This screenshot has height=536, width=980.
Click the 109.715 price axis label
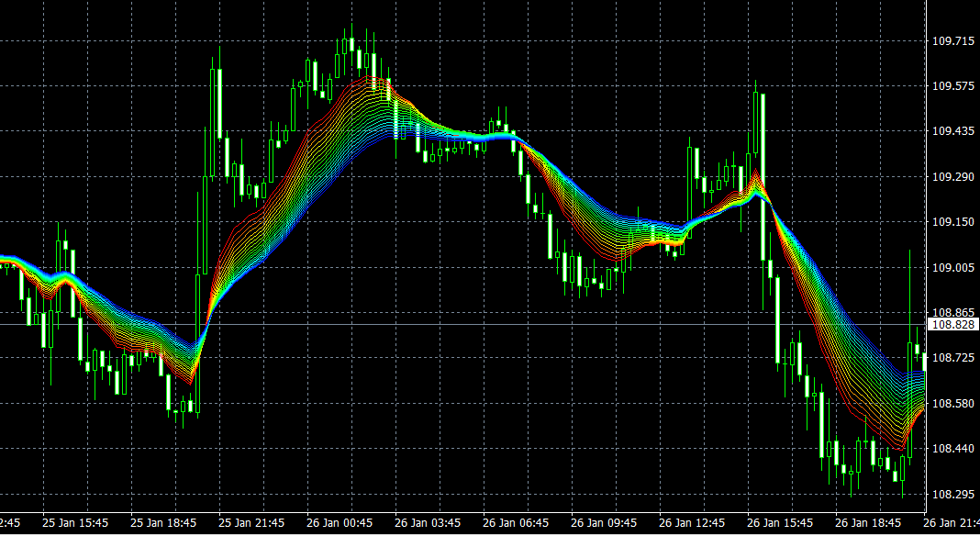coord(952,41)
